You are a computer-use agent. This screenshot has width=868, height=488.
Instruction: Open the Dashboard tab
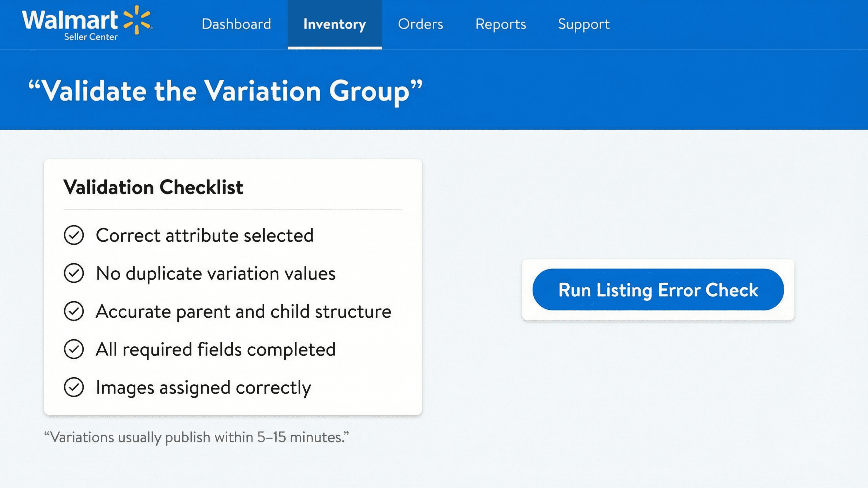pos(236,24)
